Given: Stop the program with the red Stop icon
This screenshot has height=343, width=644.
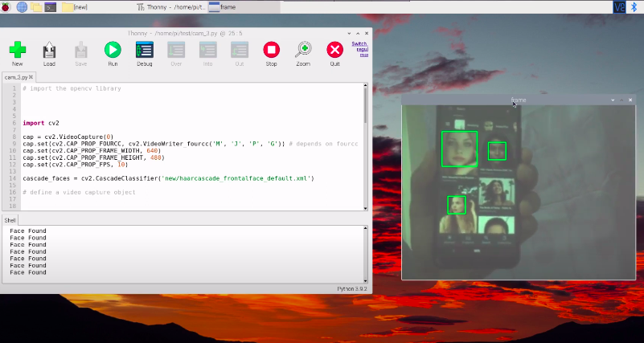Looking at the screenshot, I should pos(271,50).
